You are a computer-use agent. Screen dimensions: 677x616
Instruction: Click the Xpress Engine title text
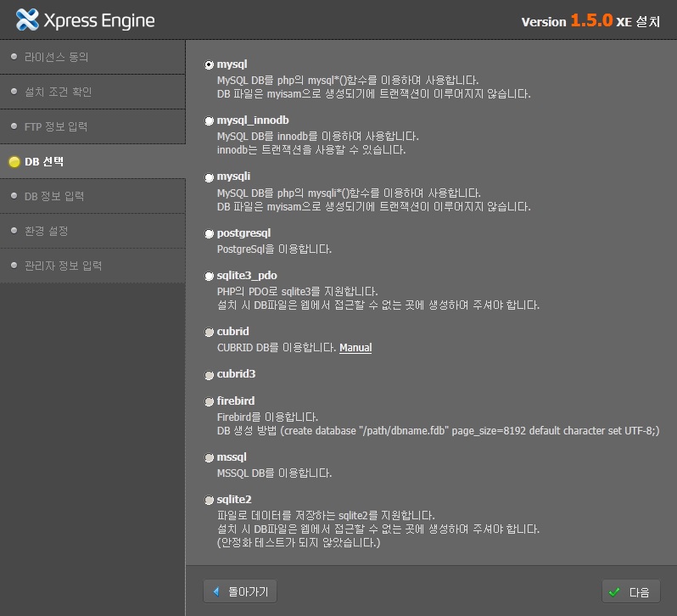click(x=99, y=20)
